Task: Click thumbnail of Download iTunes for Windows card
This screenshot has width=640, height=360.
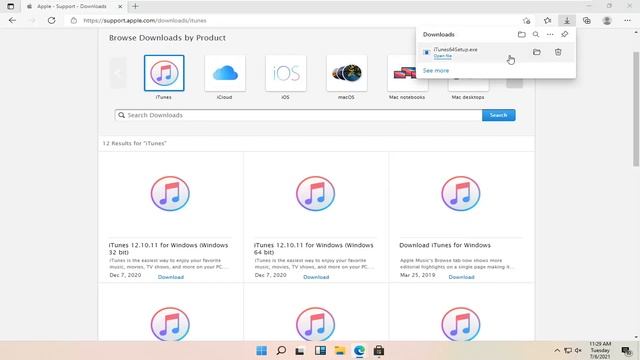Action: pos(461,193)
